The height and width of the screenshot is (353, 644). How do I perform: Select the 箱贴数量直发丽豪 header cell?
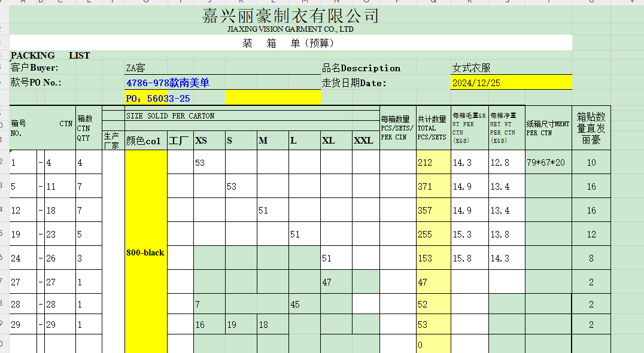click(591, 129)
